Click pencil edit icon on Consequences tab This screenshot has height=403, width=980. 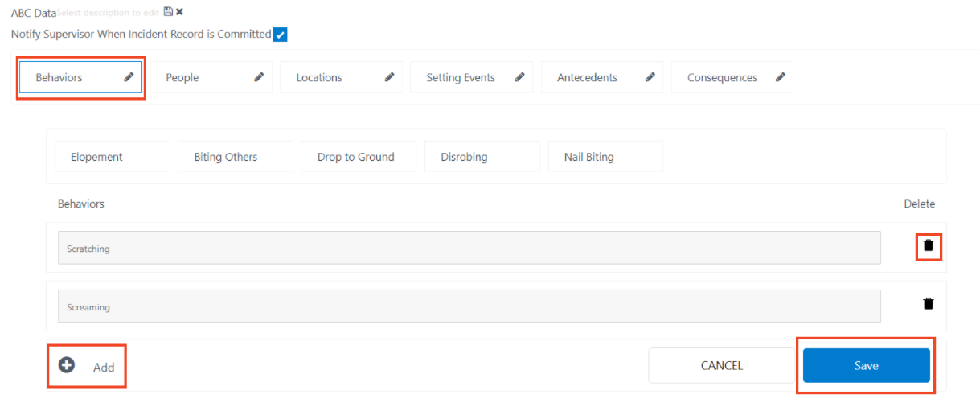coord(780,77)
